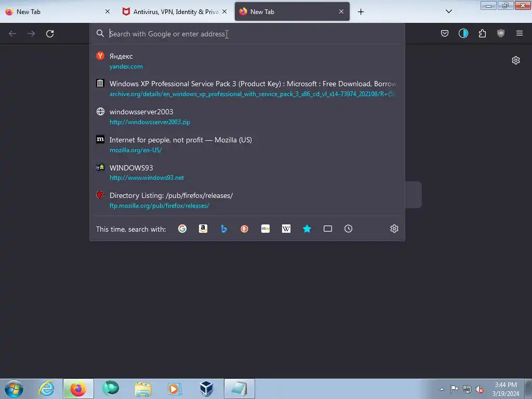Viewport: 532px width, 399px height.
Task: Open the Mozilla Internet for people suggestion
Action: pyautogui.click(x=247, y=144)
